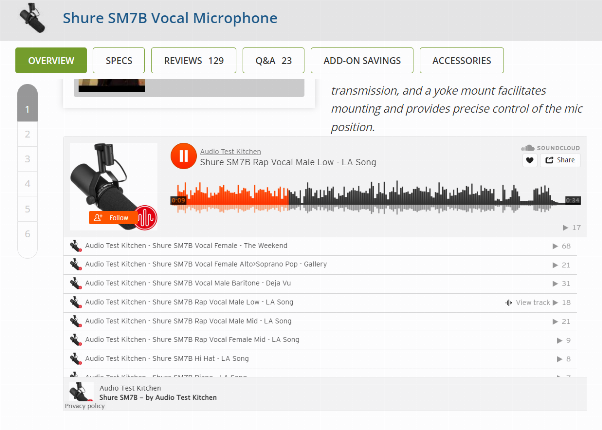Click the red waveform badge icon
Screen dimensions: 602x430
146,218
